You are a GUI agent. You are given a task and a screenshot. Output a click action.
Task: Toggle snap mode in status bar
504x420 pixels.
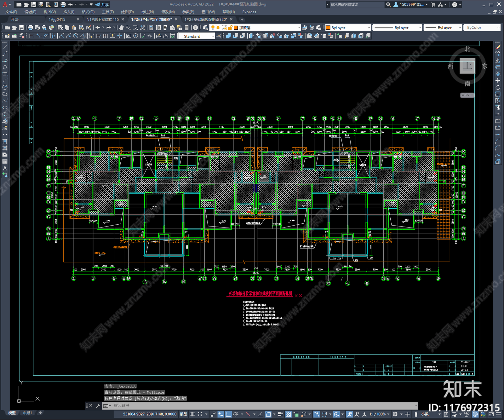click(x=200, y=414)
